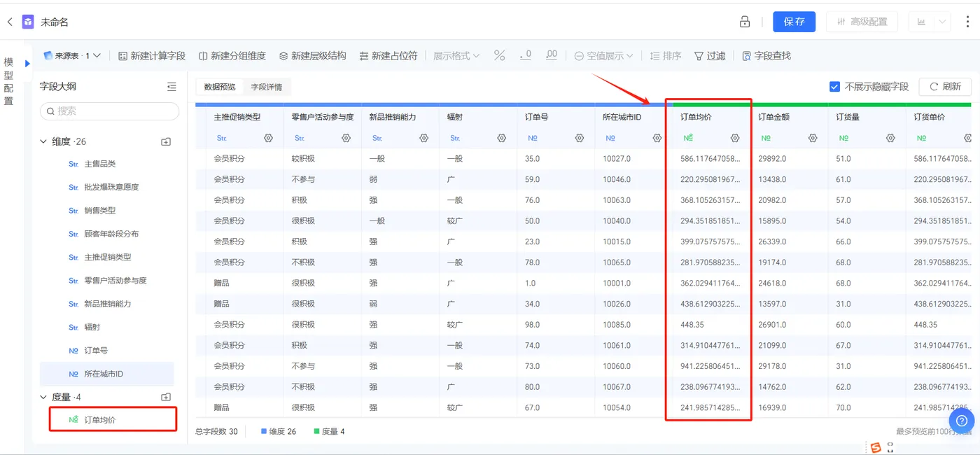
Task: Open the 来源表 · 1 dropdown
Action: point(71,55)
